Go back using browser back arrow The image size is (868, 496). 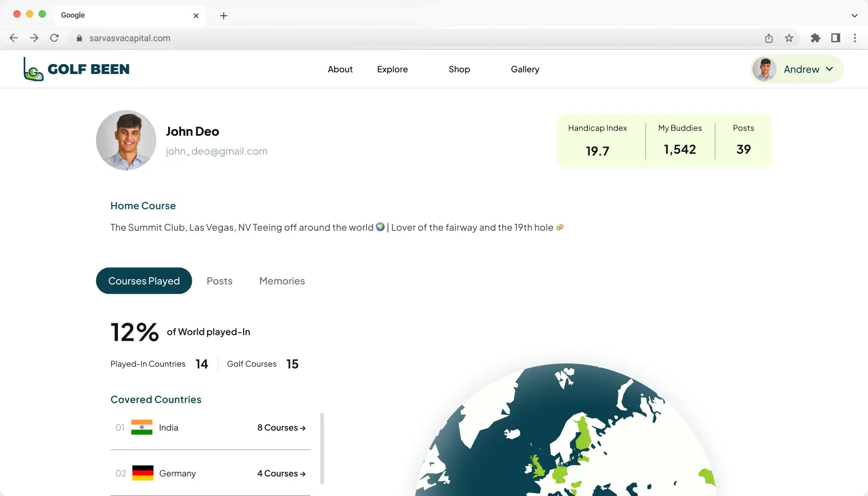tap(14, 38)
